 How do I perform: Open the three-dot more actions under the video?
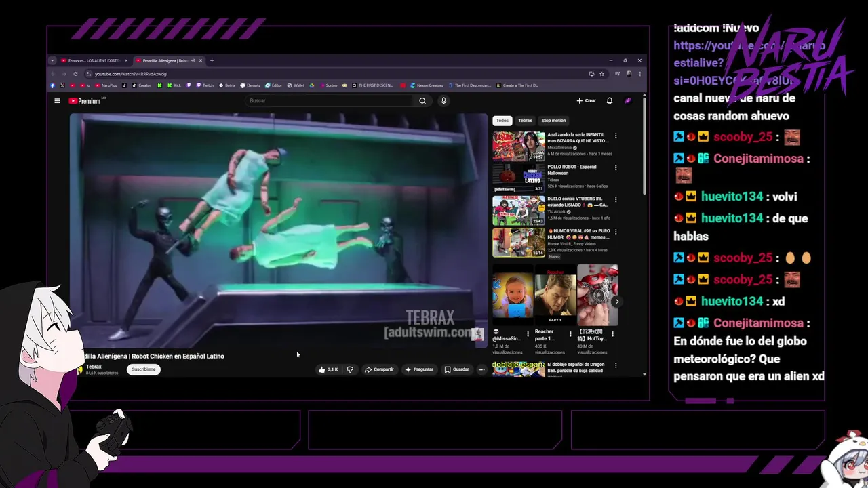tap(482, 369)
